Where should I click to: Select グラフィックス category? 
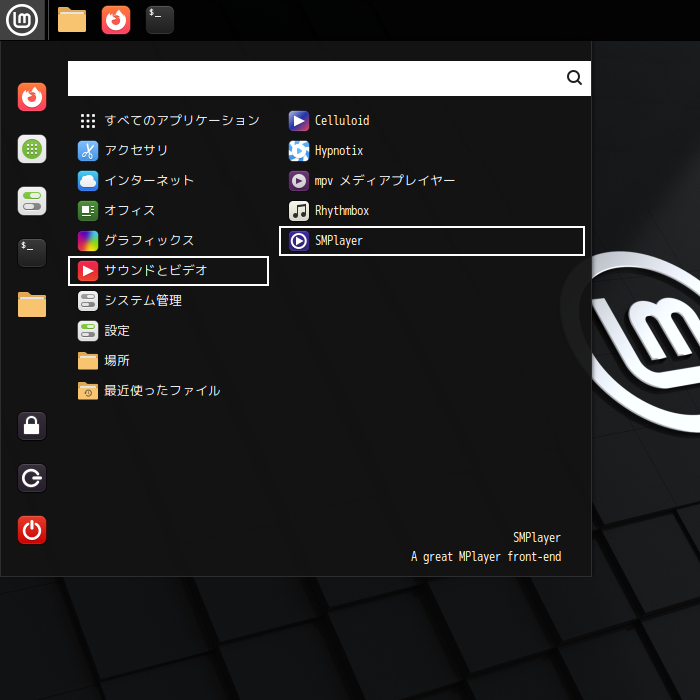(169, 241)
